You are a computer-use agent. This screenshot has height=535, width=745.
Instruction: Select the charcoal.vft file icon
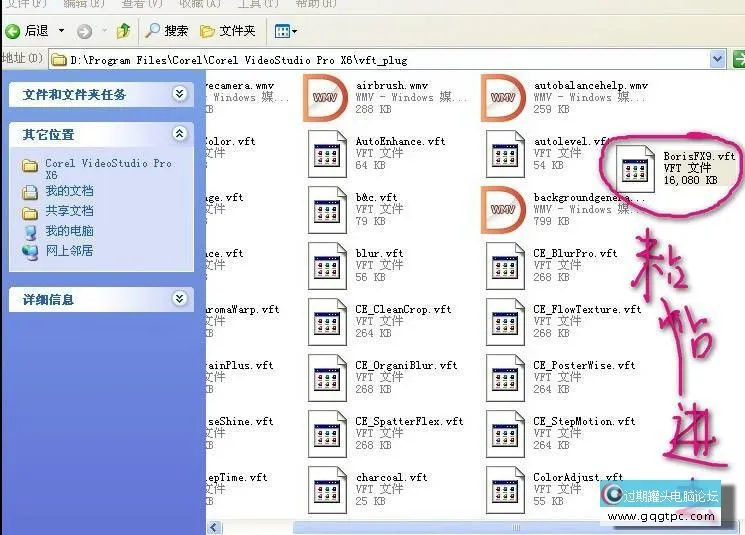pyautogui.click(x=327, y=490)
